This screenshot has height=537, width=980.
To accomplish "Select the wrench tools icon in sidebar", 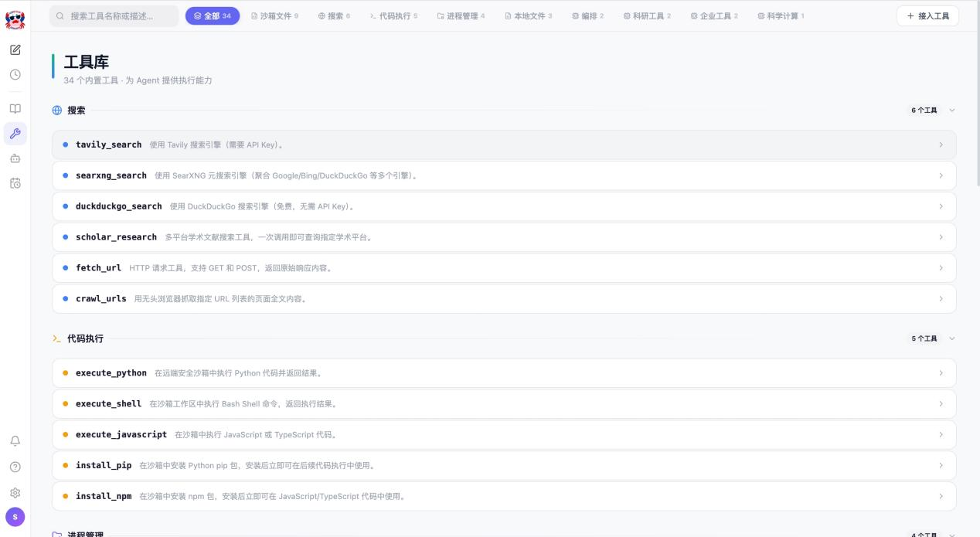I will click(x=15, y=134).
